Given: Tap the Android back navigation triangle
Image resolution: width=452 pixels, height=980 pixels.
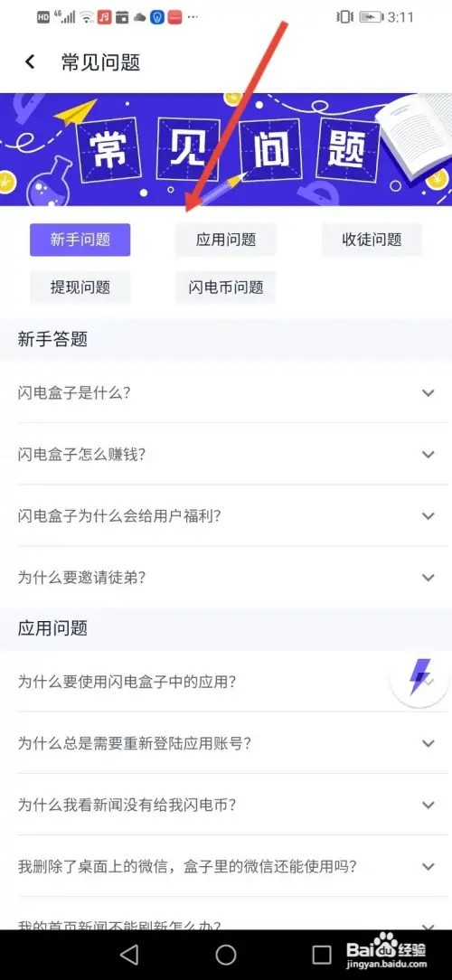Looking at the screenshot, I should point(128,954).
